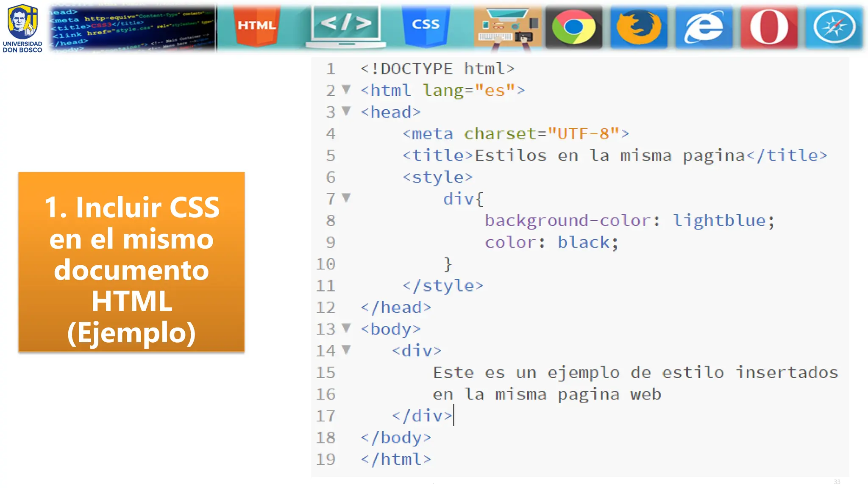
Task: Click the 'div{' selector on line 7
Action: 463,199
